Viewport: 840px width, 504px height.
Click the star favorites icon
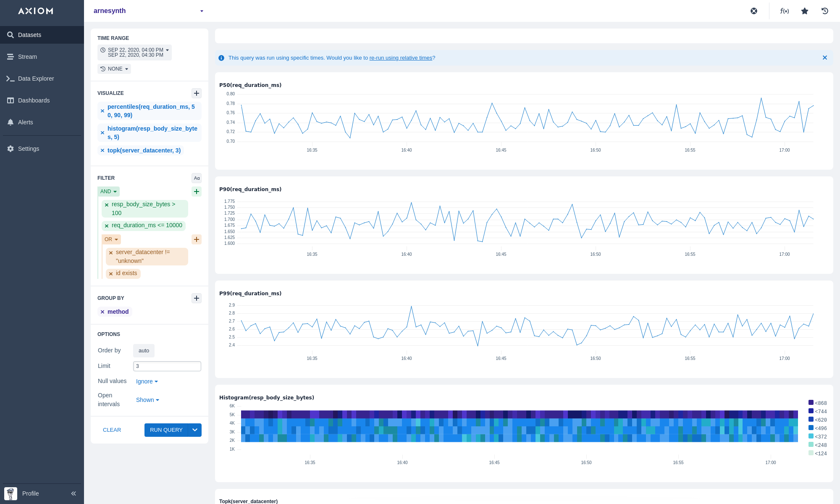tap(805, 11)
